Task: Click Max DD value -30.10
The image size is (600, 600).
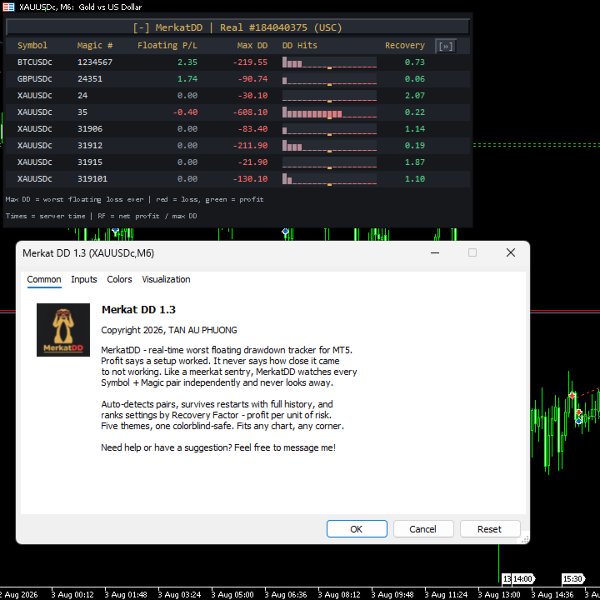Action: (x=253, y=95)
